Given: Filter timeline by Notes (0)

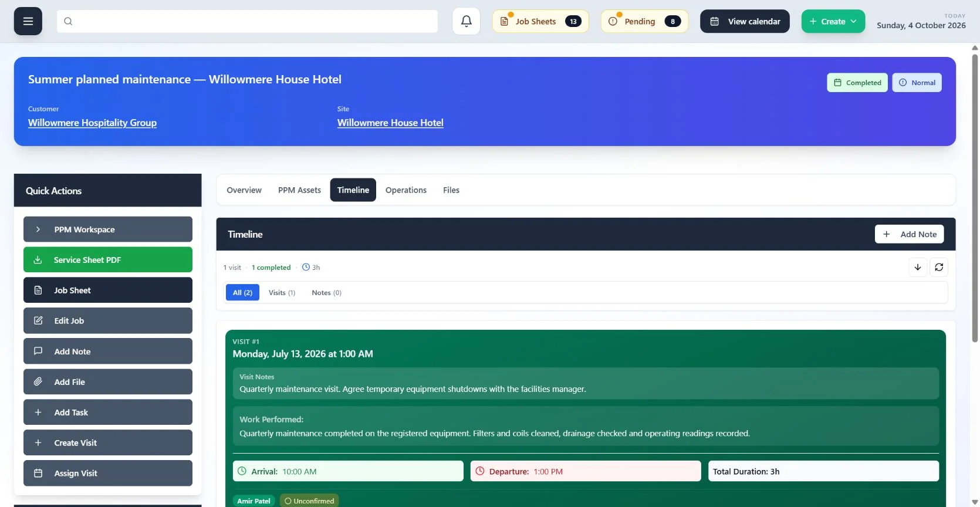Looking at the screenshot, I should coord(326,293).
